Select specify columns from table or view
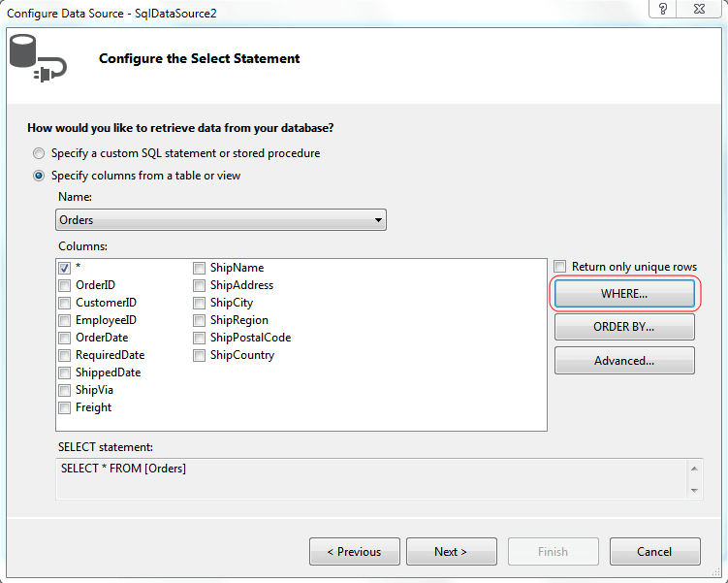The width and height of the screenshot is (728, 583). (x=39, y=176)
